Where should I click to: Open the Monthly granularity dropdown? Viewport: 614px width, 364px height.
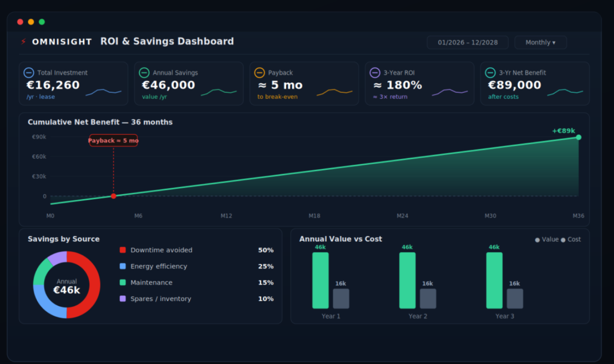point(541,42)
